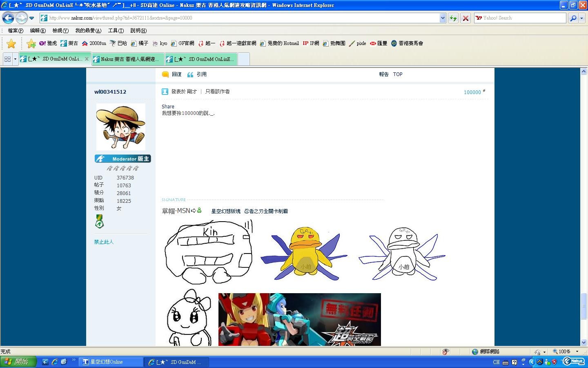The image size is (588, 368).
Task: Open the 我的最愛(A) menu
Action: (88, 31)
